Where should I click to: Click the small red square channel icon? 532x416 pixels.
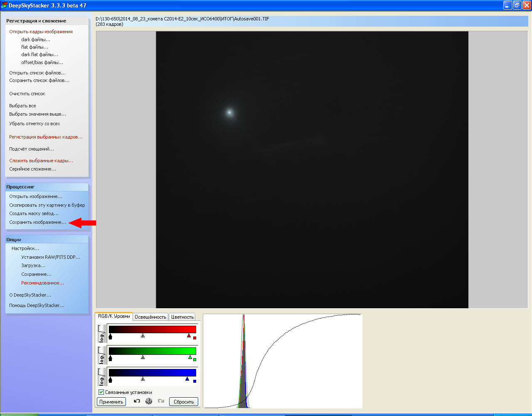click(x=195, y=338)
